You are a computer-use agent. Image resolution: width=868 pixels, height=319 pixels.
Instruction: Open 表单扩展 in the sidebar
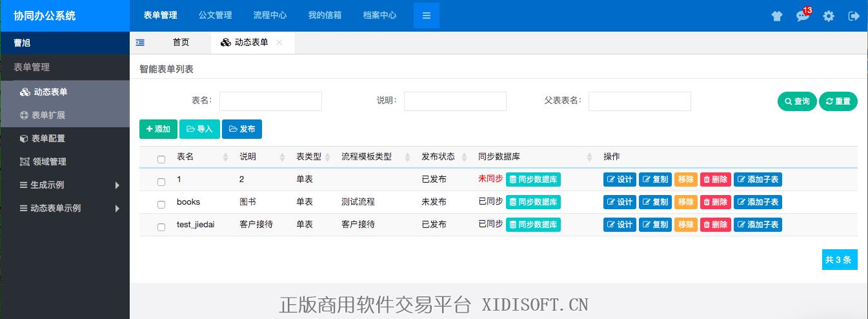tap(65, 115)
